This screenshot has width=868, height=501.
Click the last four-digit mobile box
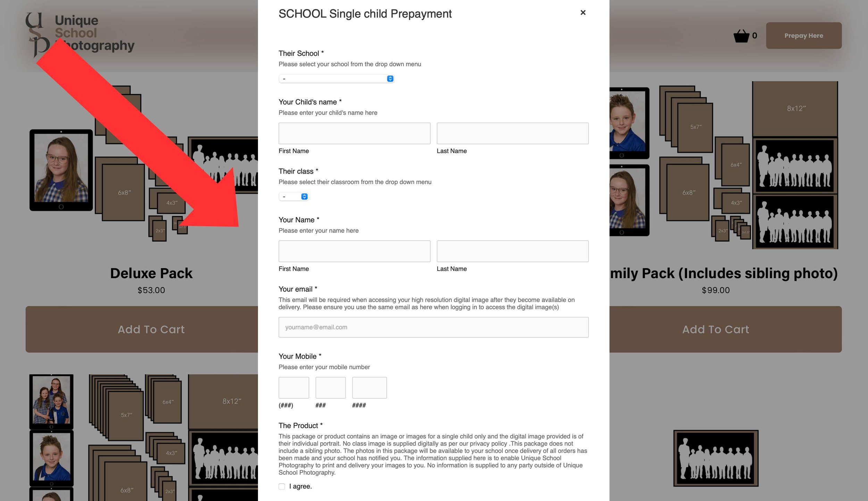[369, 387]
